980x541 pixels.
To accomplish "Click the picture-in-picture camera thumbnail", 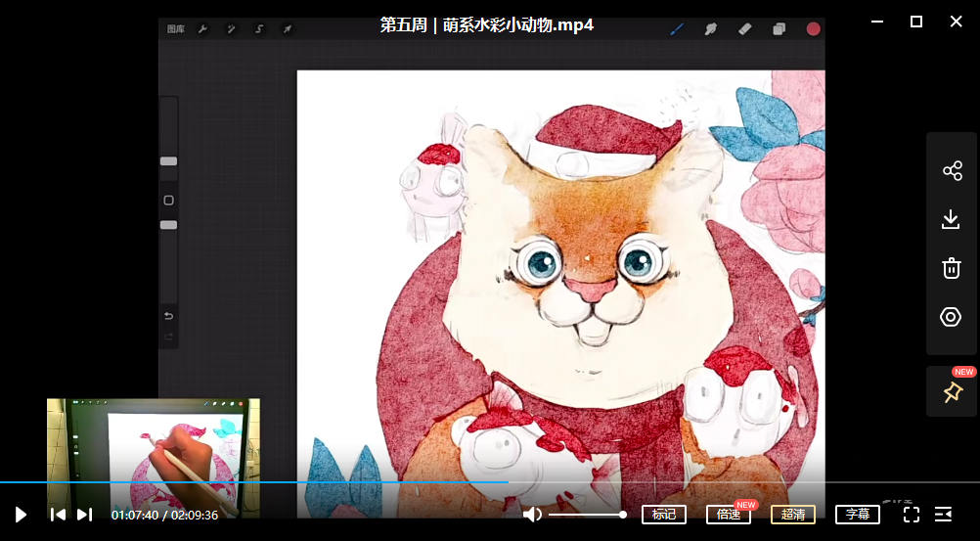I will coord(154,457).
